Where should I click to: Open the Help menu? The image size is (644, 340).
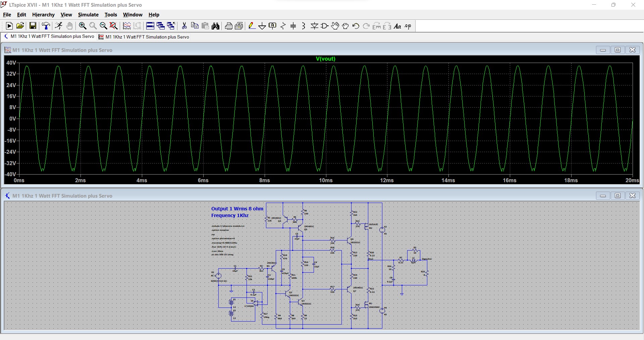154,15
